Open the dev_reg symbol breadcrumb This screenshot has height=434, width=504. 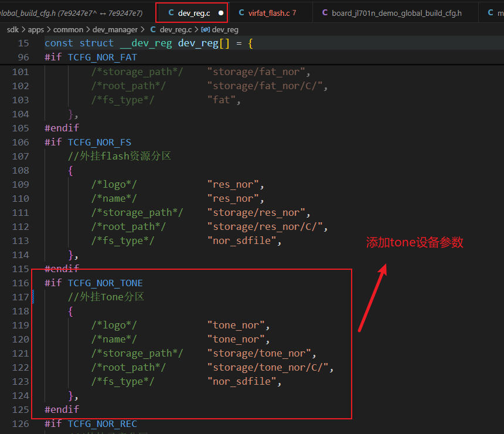point(225,29)
